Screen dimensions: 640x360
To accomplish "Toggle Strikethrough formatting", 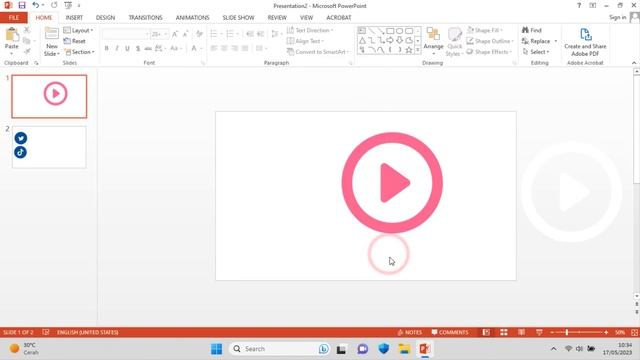I will (148, 49).
